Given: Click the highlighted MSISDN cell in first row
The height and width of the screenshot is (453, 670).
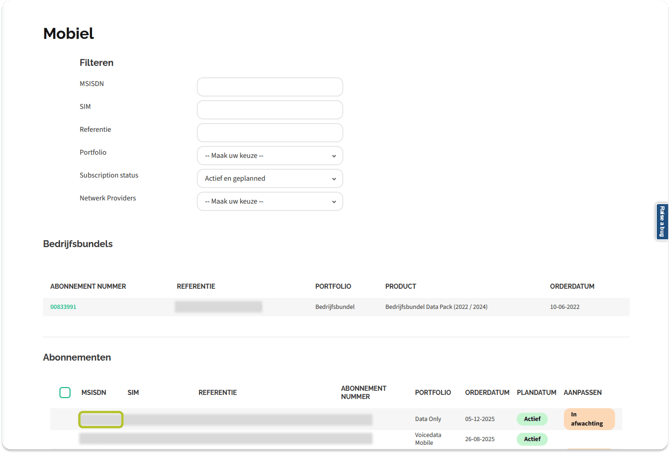Looking at the screenshot, I should pos(101,420).
